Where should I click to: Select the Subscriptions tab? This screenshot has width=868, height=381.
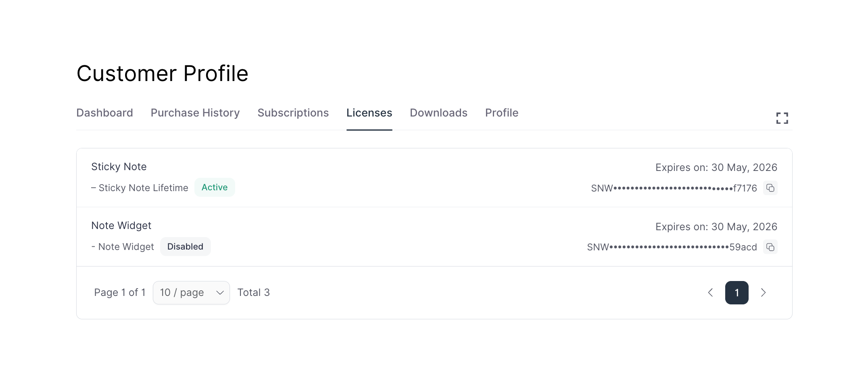click(293, 113)
